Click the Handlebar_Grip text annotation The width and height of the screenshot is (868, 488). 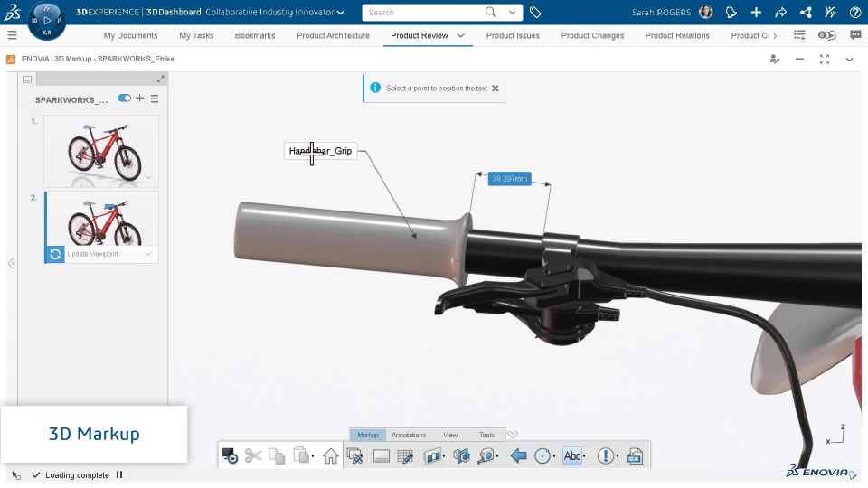point(320,151)
